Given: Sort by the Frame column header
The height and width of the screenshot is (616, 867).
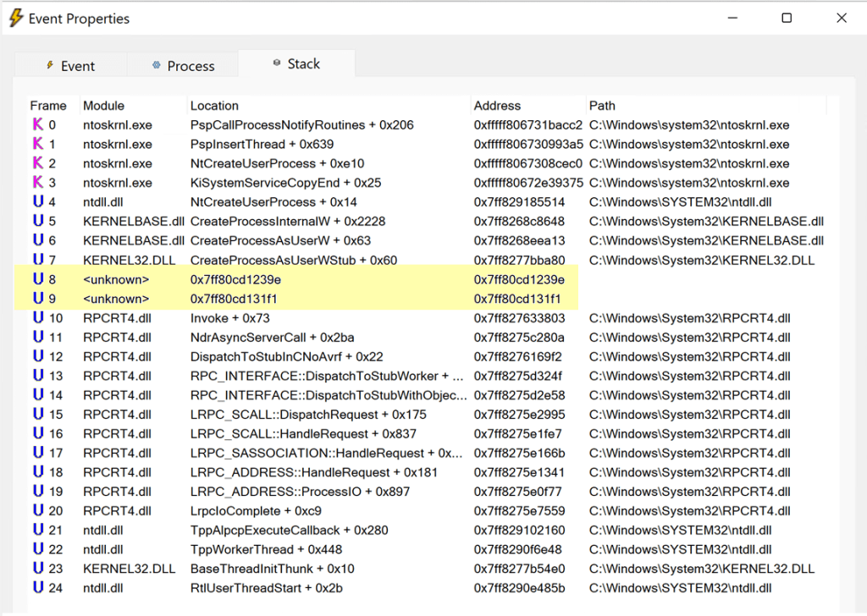Looking at the screenshot, I should click(48, 106).
